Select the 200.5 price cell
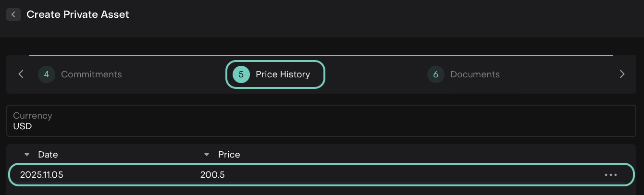This screenshot has height=195, width=644. click(x=212, y=175)
